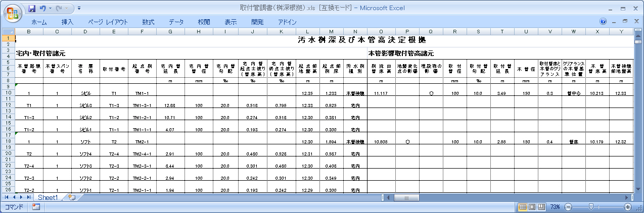Click the Undo arrow icon

click(43, 9)
